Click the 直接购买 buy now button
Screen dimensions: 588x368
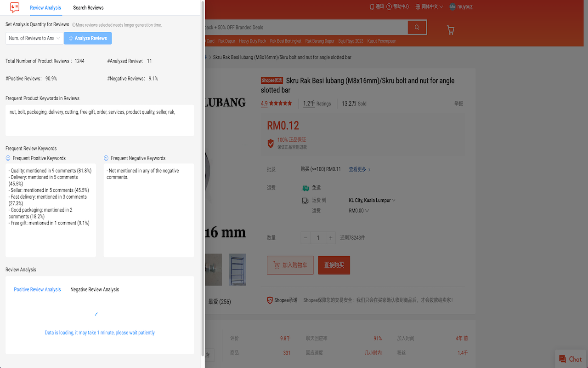[334, 265]
